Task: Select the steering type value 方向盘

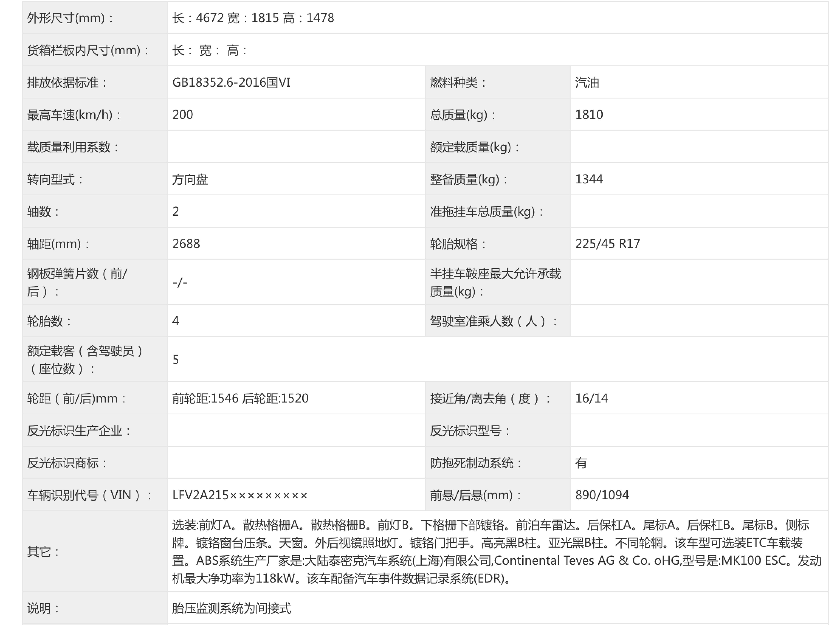Action: (x=190, y=179)
